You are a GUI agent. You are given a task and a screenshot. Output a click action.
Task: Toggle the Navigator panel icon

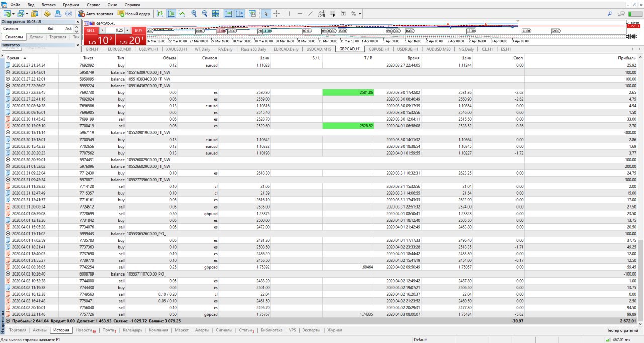[x=58, y=14]
